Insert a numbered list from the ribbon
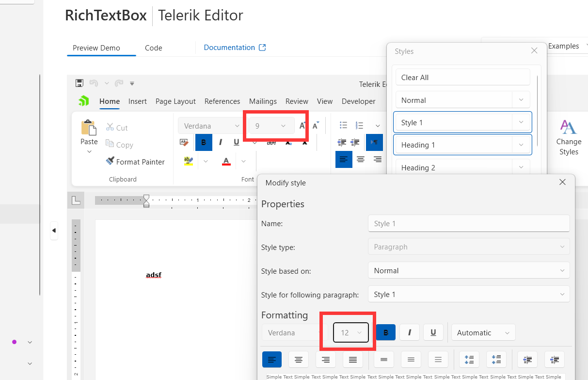Viewport: 588px width, 380px height. (360, 125)
